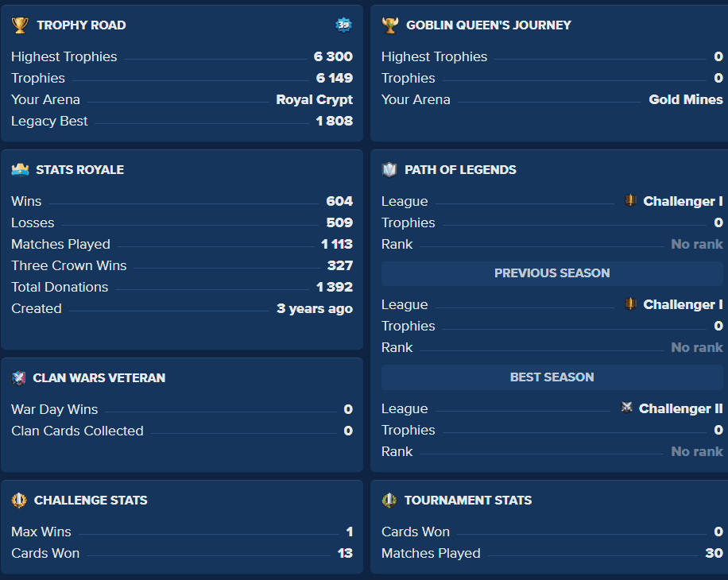Click current league Challenger I badge icon
The image size is (728, 580).
[630, 200]
